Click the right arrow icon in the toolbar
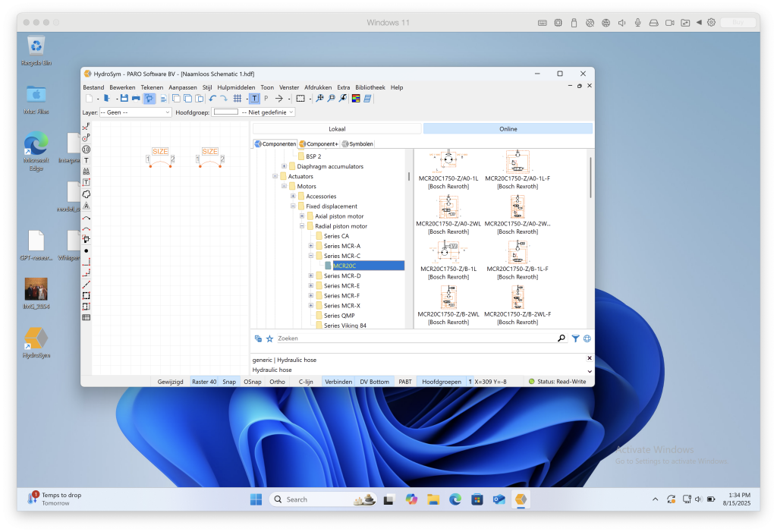The image size is (777, 532). [279, 99]
